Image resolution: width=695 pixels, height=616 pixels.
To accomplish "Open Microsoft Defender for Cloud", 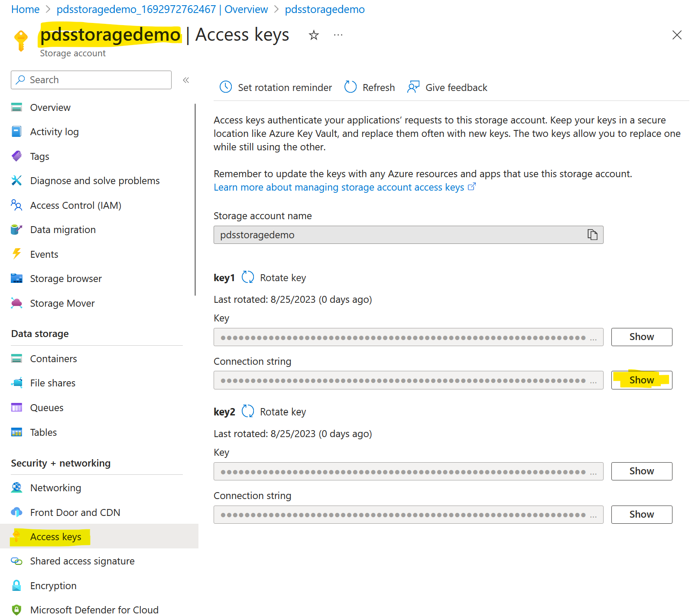I will pyautogui.click(x=94, y=610).
